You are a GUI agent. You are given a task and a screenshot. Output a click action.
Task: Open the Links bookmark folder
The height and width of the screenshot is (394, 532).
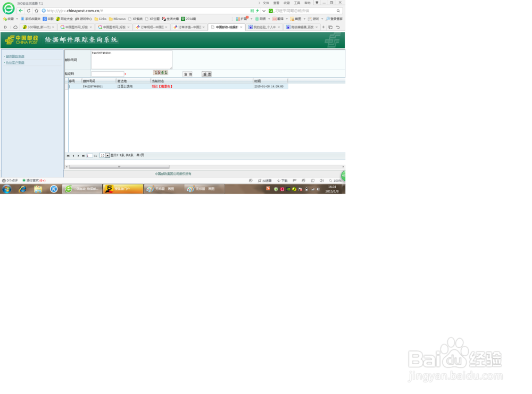click(101, 19)
